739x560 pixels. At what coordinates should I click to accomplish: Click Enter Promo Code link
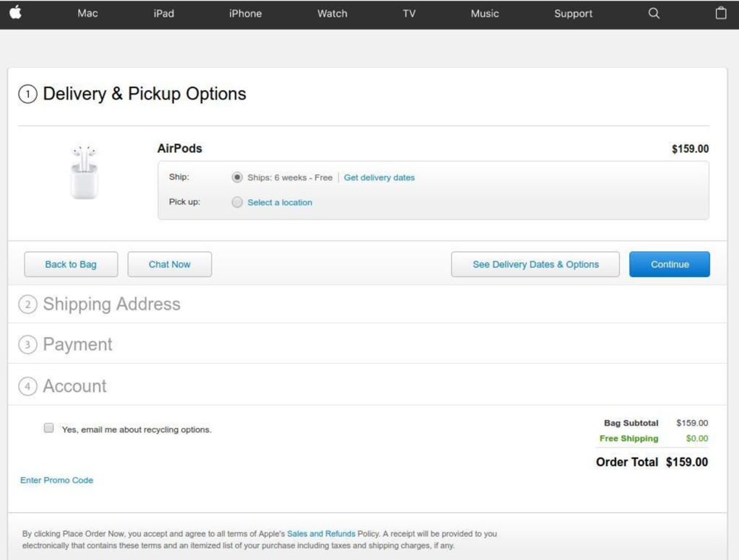tap(56, 481)
